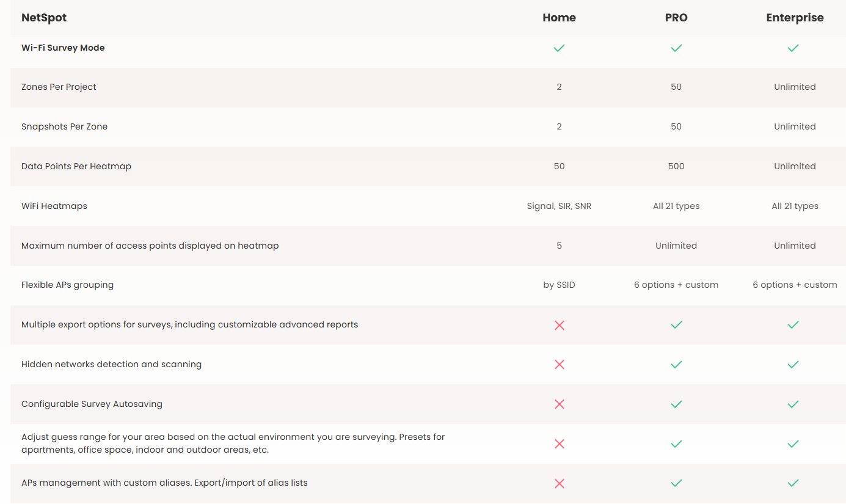
Task: Click the NetSpot table header
Action: pos(44,18)
